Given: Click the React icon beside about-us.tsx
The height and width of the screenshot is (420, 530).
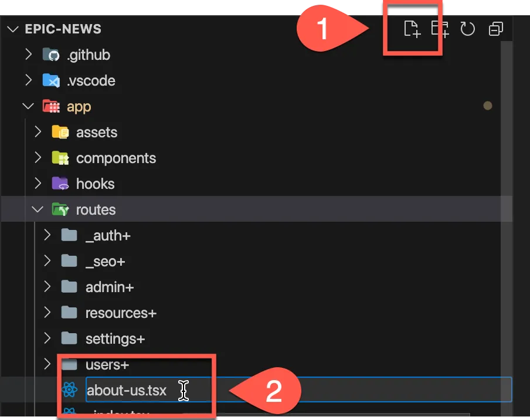Looking at the screenshot, I should (x=70, y=389).
